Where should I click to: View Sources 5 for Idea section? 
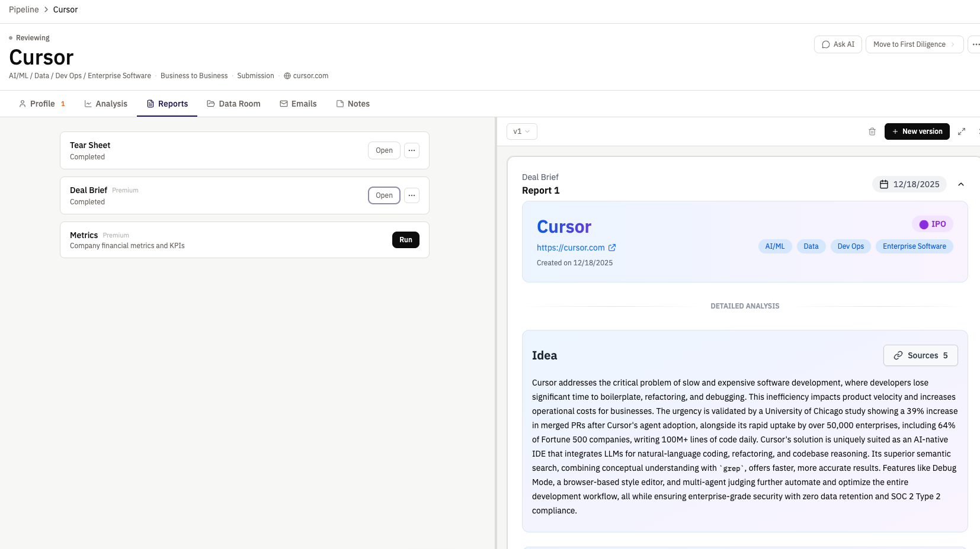tap(920, 355)
